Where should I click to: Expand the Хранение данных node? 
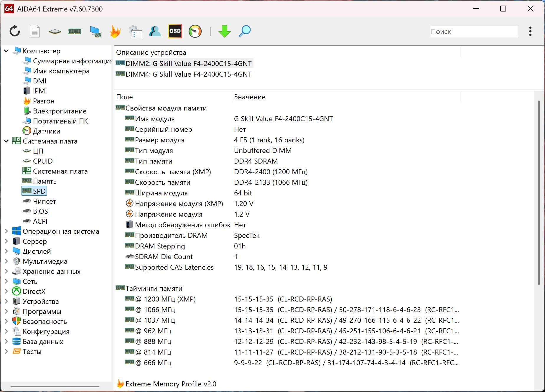(x=6, y=271)
